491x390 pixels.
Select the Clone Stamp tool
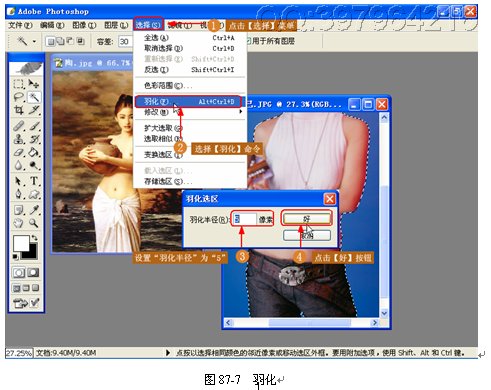click(x=19, y=139)
